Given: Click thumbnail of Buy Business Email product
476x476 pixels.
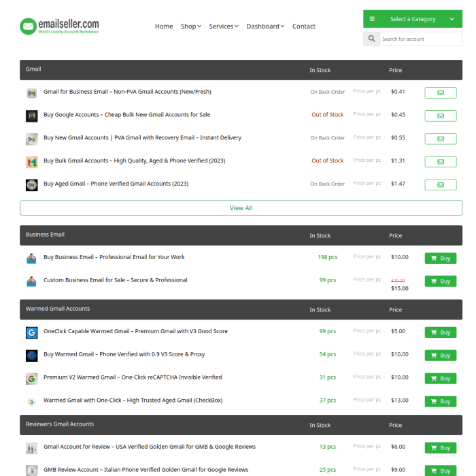Looking at the screenshot, I should pos(31,258).
